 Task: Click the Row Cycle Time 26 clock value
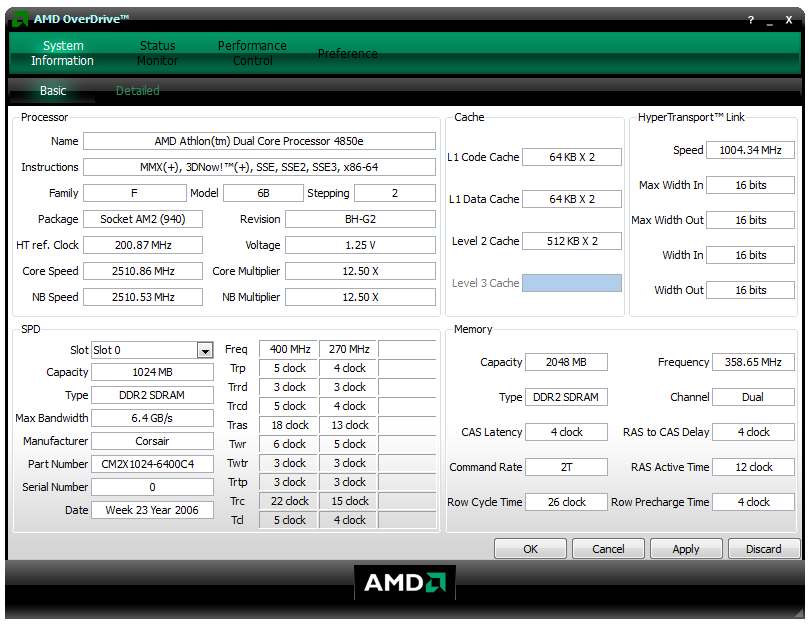point(566,502)
